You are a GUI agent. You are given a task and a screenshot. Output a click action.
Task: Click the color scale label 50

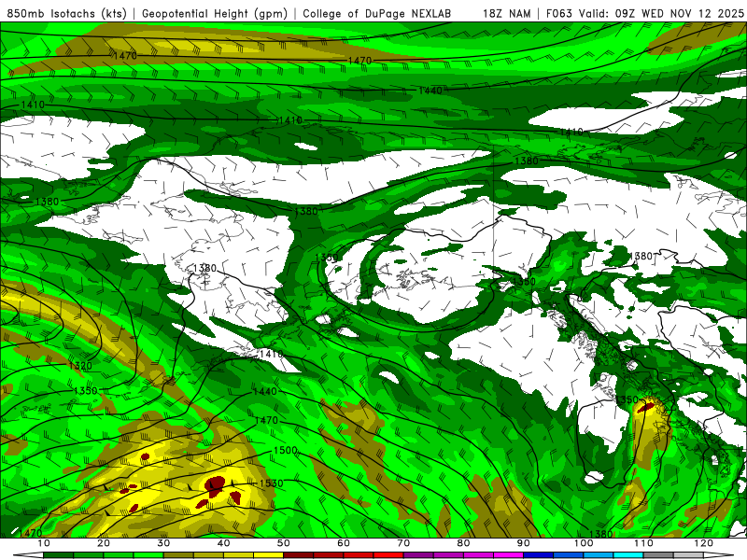[284, 543]
